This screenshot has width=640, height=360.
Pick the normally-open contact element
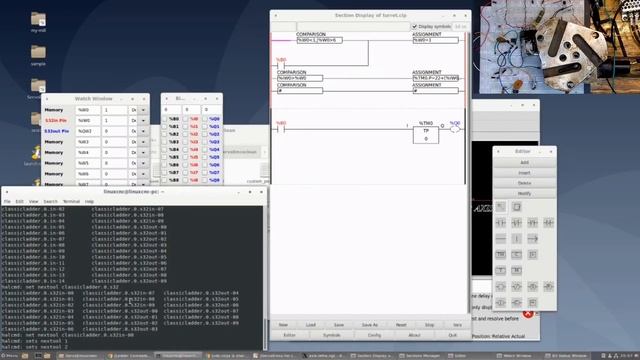[500, 222]
